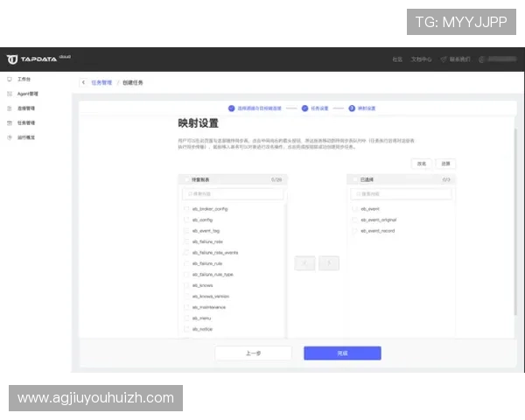Click the blue 完成 button
Screen dimensions: 525x420
pyautogui.click(x=342, y=353)
